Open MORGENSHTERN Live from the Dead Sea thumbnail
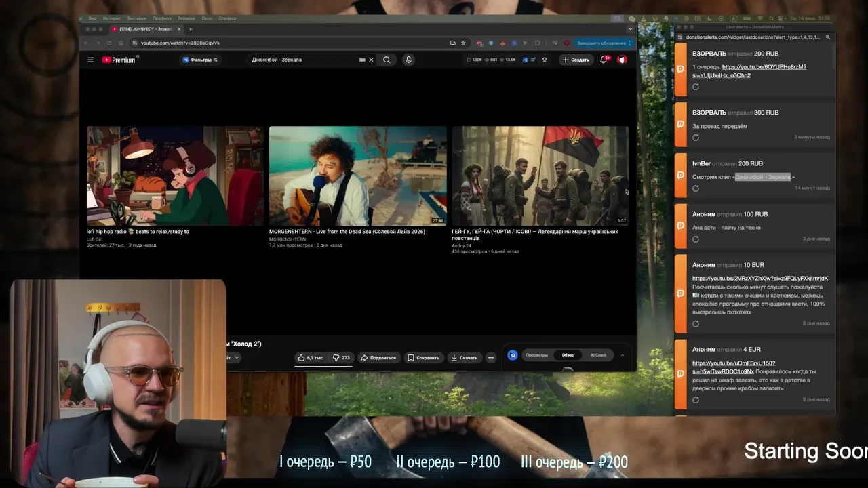The height and width of the screenshot is (488, 868). [358, 176]
